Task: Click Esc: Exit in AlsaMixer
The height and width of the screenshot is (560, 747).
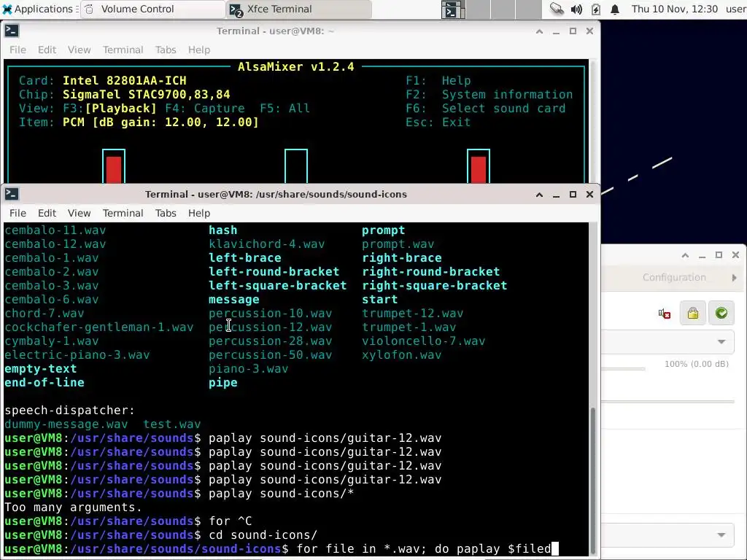Action: pos(438,122)
